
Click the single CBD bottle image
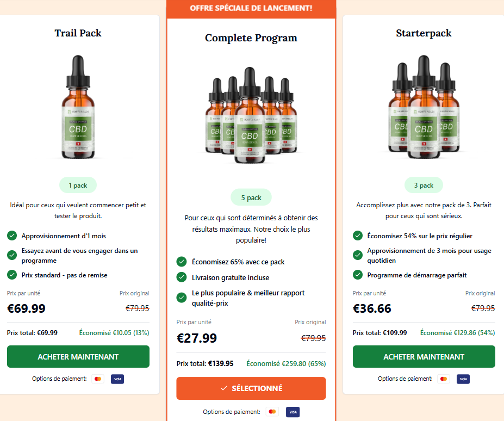[x=78, y=107]
